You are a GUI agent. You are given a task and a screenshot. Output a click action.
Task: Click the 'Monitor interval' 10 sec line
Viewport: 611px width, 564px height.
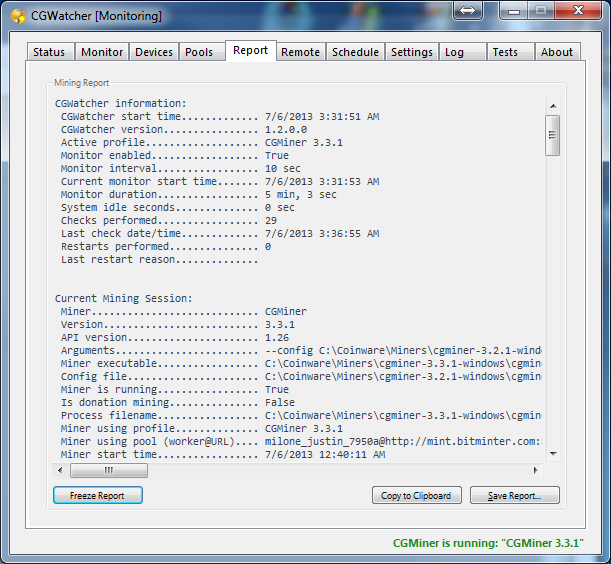click(181, 168)
